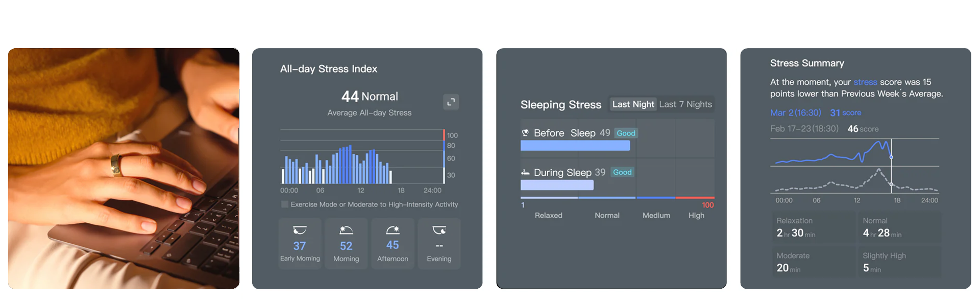Switch to the Last Night tab
Image resolution: width=980 pixels, height=300 pixels.
click(633, 104)
